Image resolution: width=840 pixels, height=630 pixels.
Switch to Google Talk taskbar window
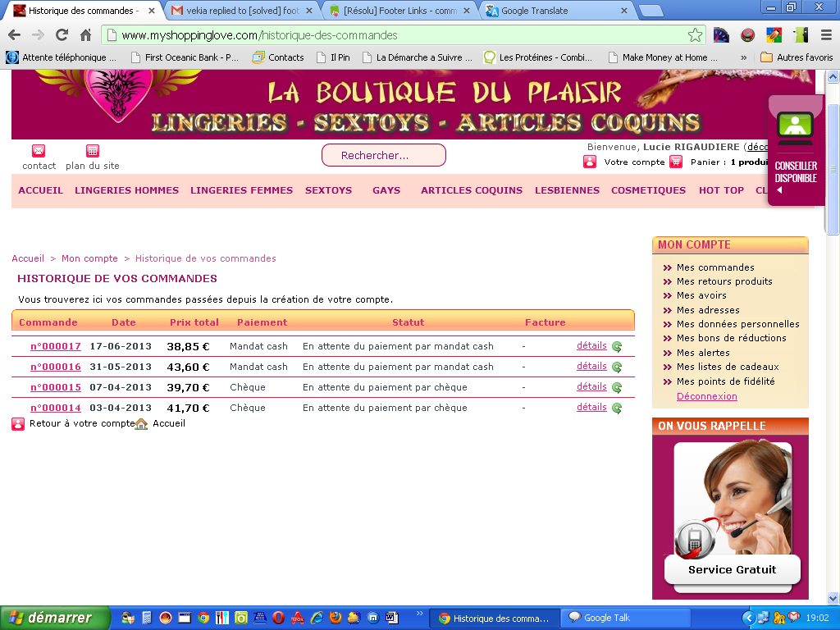tap(624, 618)
